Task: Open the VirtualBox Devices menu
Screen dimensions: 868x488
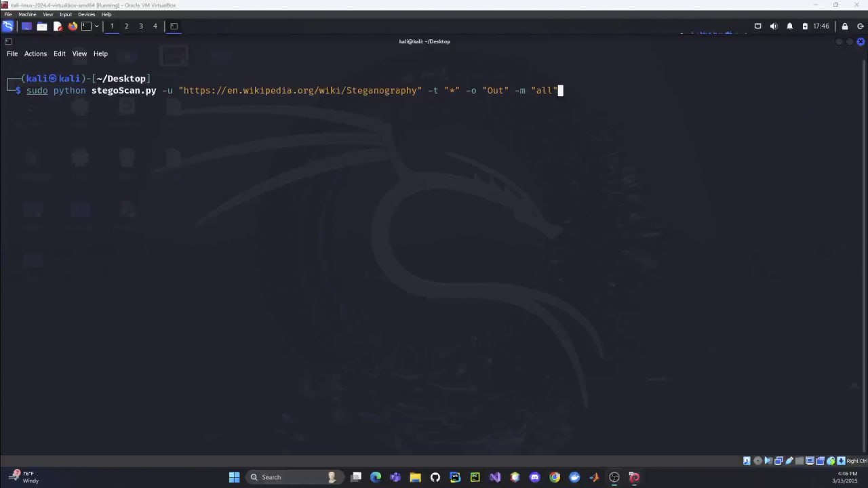Action: click(x=86, y=14)
